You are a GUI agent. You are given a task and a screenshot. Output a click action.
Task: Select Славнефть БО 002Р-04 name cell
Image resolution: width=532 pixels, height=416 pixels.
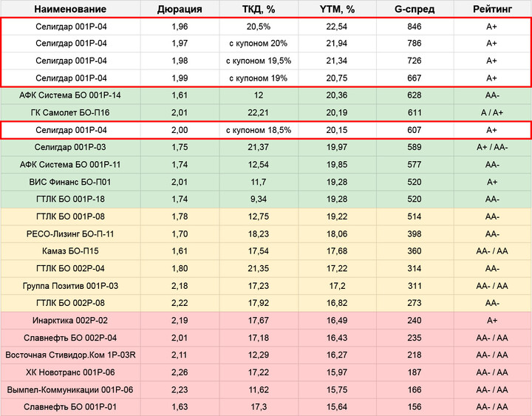(70, 338)
